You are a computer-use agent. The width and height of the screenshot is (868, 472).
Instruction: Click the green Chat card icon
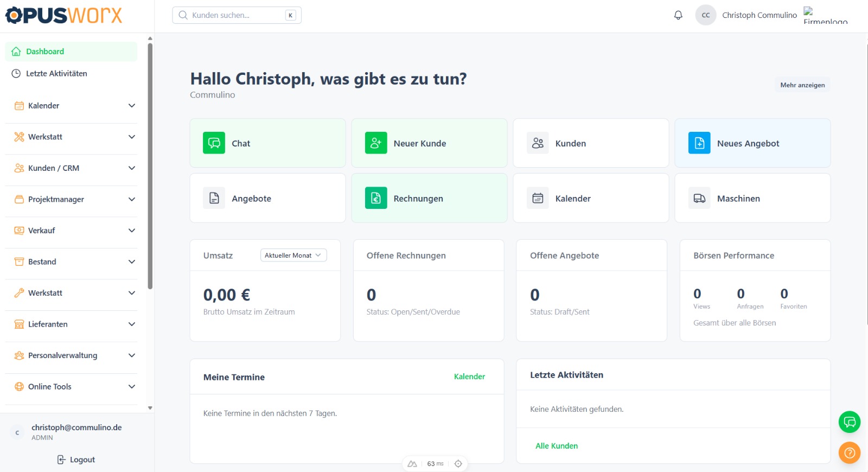[x=214, y=143]
